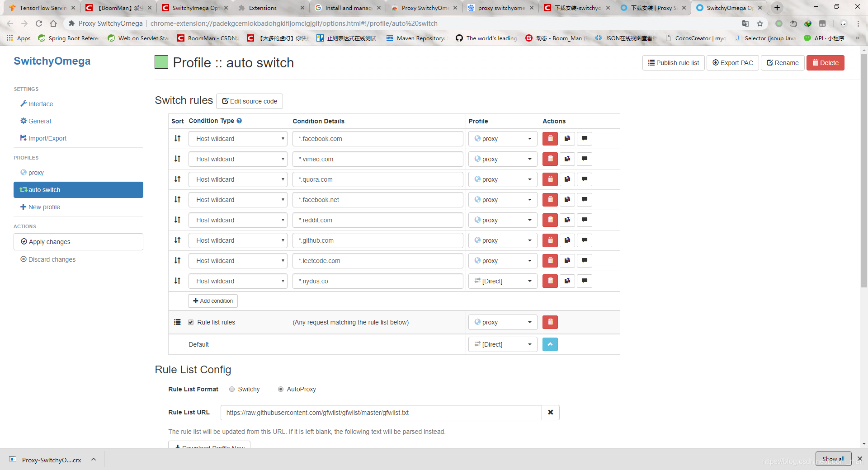Select Switchy rule list format
Image resolution: width=868 pixels, height=470 pixels.
(232, 389)
